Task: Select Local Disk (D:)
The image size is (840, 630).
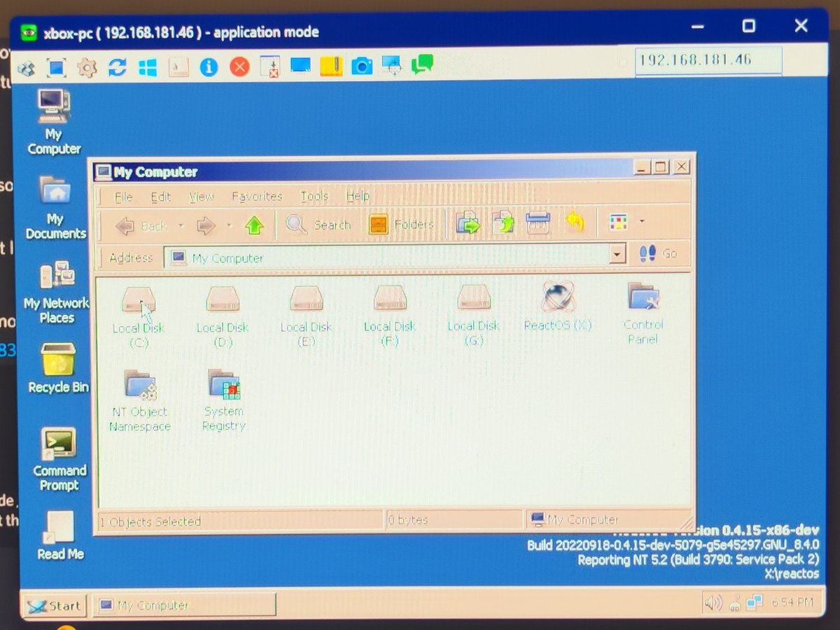Action: tap(223, 317)
